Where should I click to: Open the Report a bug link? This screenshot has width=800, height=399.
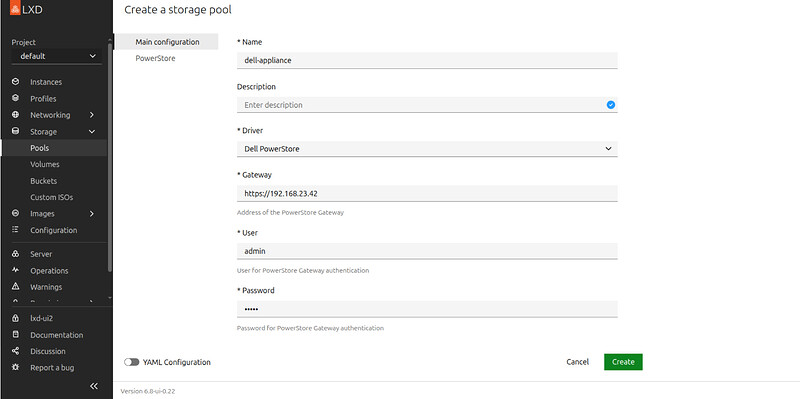pyautogui.click(x=52, y=367)
